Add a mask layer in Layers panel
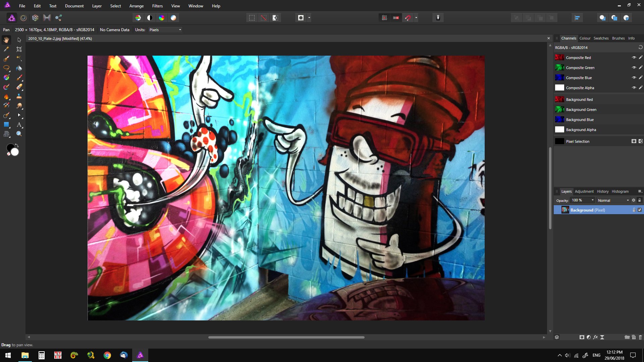The width and height of the screenshot is (644, 362). (x=582, y=337)
